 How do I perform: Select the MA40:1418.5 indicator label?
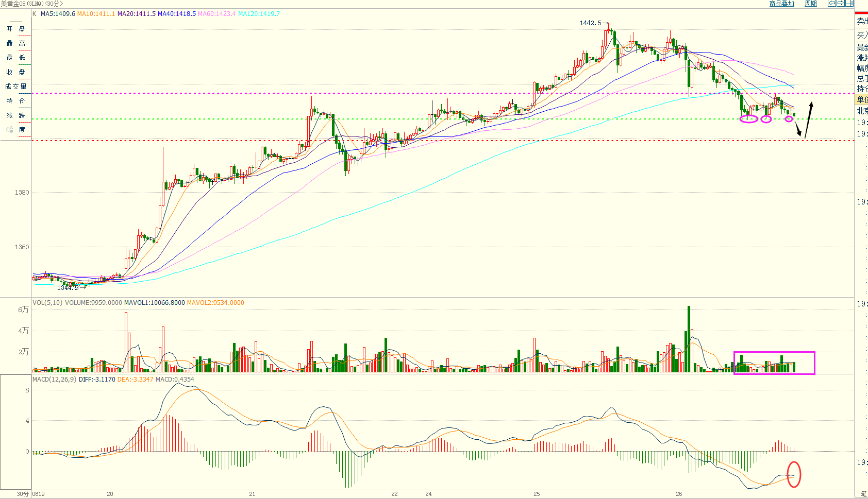[176, 14]
